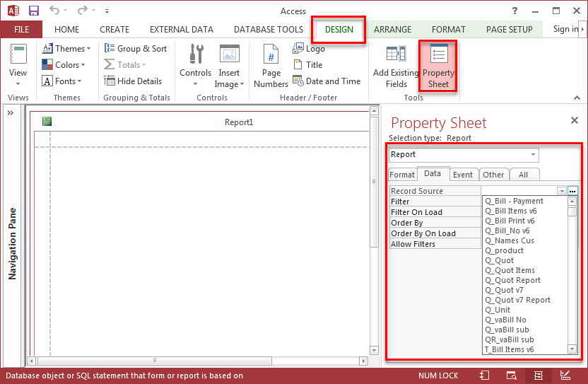Close the Property Sheet pane
Viewport: 588px width, 384px height.
point(574,120)
